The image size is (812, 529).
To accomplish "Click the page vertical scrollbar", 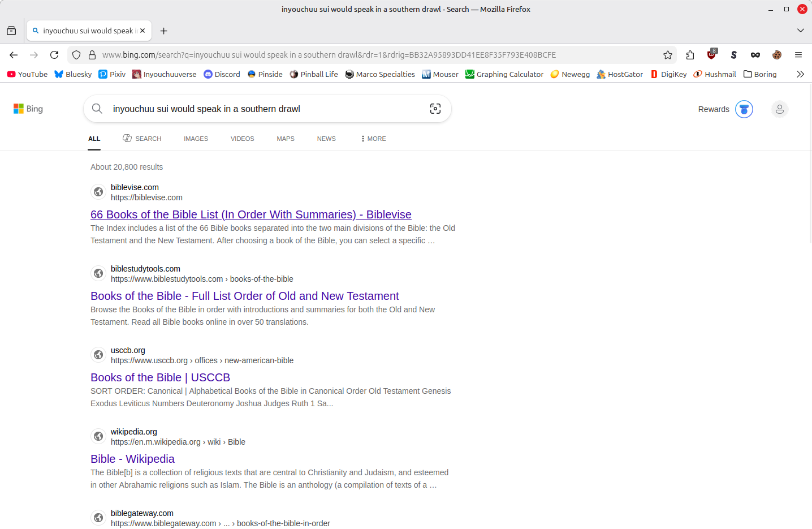I will (810, 164).
